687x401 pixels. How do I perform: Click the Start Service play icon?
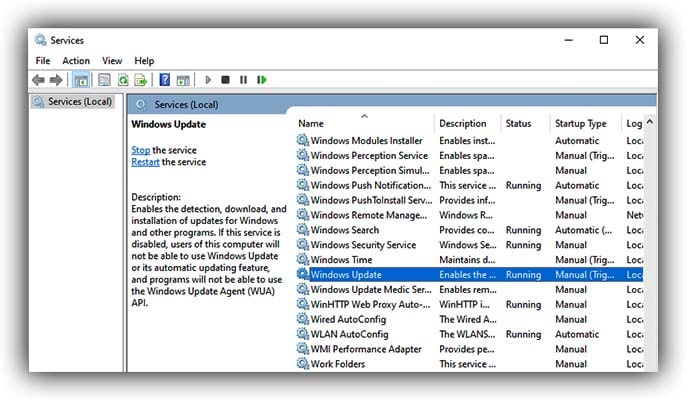[x=208, y=80]
